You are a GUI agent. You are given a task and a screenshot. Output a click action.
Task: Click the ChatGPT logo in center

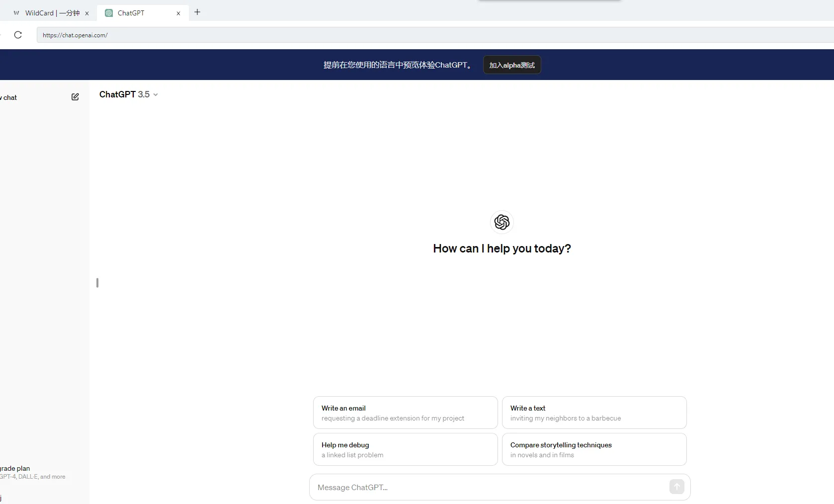tap(501, 222)
